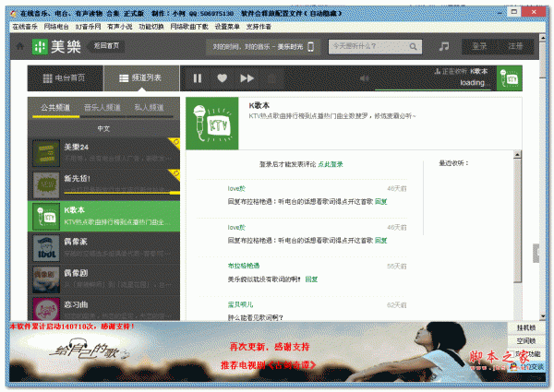Click the magnifier search icon
The height and width of the screenshot is (392, 554).
tap(413, 46)
